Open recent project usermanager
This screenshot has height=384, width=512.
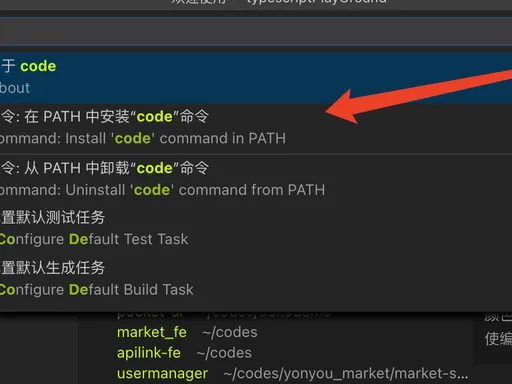[x=162, y=374]
